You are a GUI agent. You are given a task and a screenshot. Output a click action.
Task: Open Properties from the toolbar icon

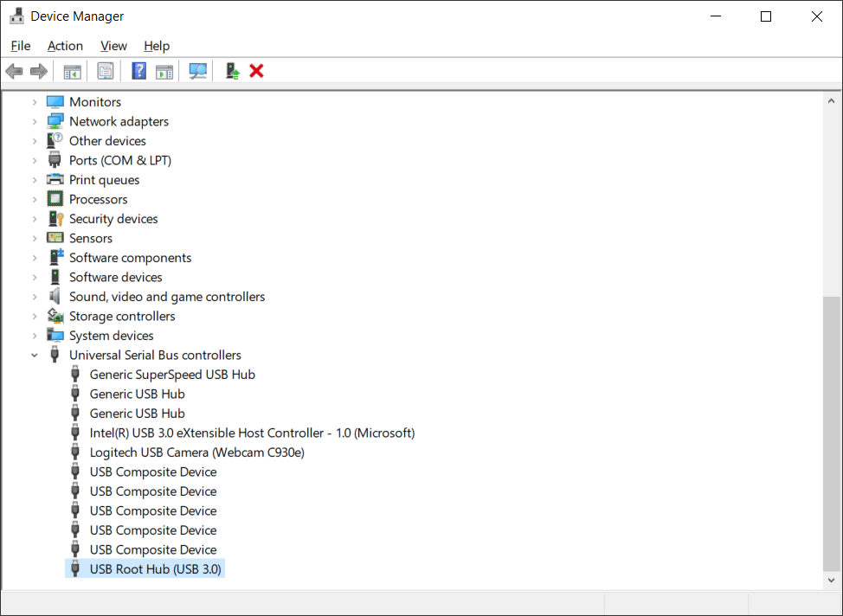(106, 71)
